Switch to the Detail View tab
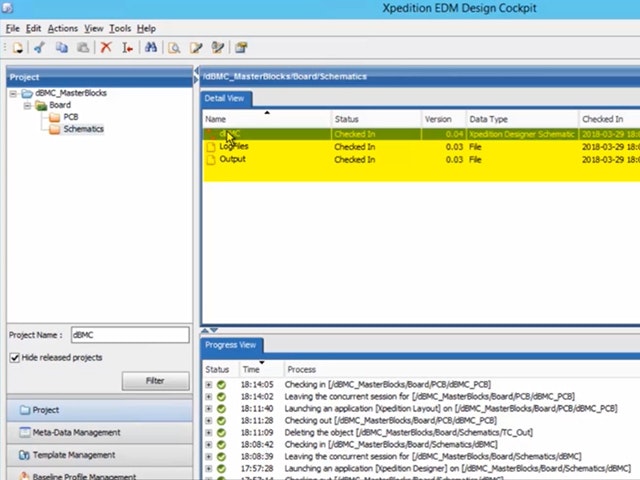The height and width of the screenshot is (480, 640). tap(226, 99)
